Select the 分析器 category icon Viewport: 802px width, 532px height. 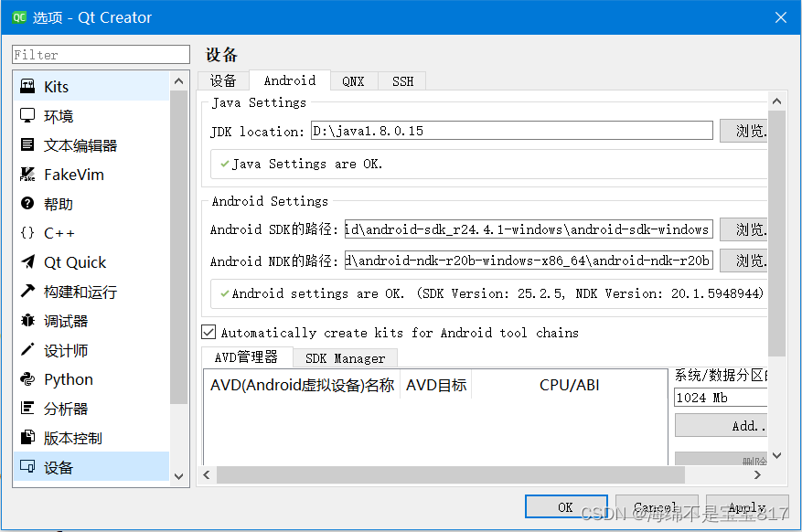point(27,409)
